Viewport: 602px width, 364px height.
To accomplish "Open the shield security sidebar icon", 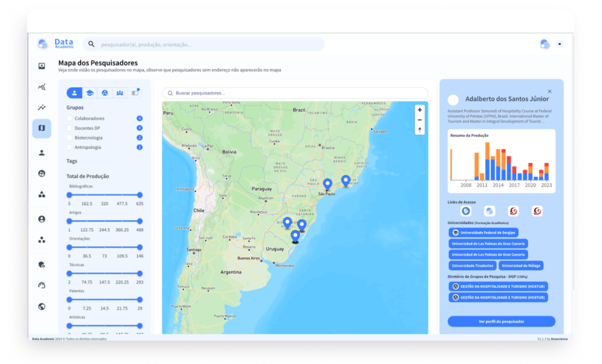I will 42,265.
